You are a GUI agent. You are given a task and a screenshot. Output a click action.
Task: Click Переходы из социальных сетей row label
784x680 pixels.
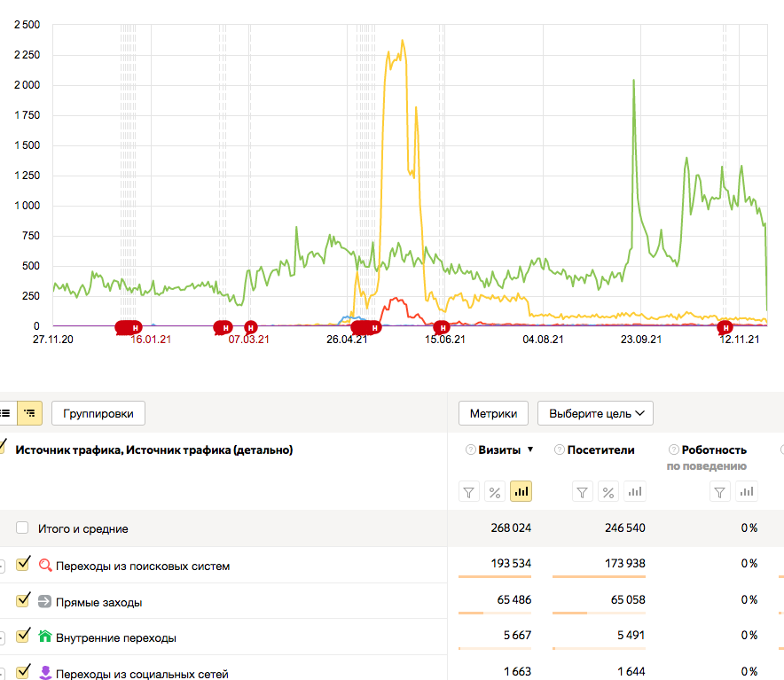point(142,674)
